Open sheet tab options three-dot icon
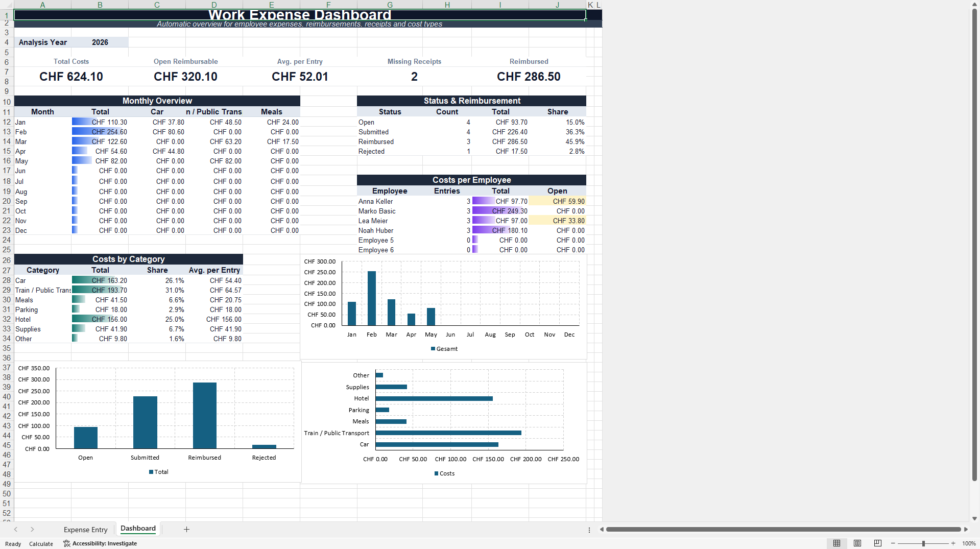980x549 pixels. point(589,530)
